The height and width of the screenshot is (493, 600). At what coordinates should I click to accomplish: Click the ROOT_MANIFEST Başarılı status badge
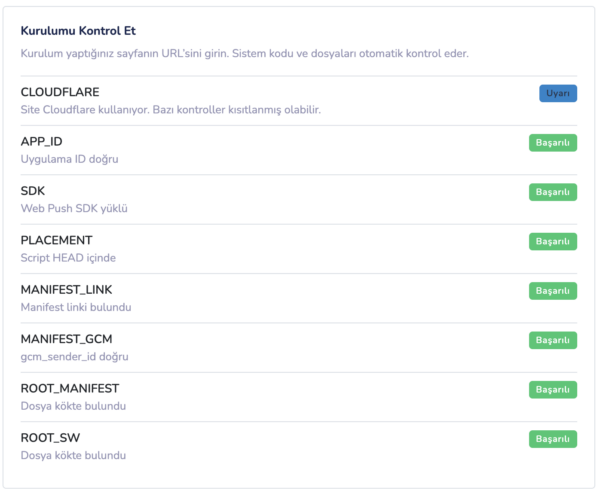(552, 389)
